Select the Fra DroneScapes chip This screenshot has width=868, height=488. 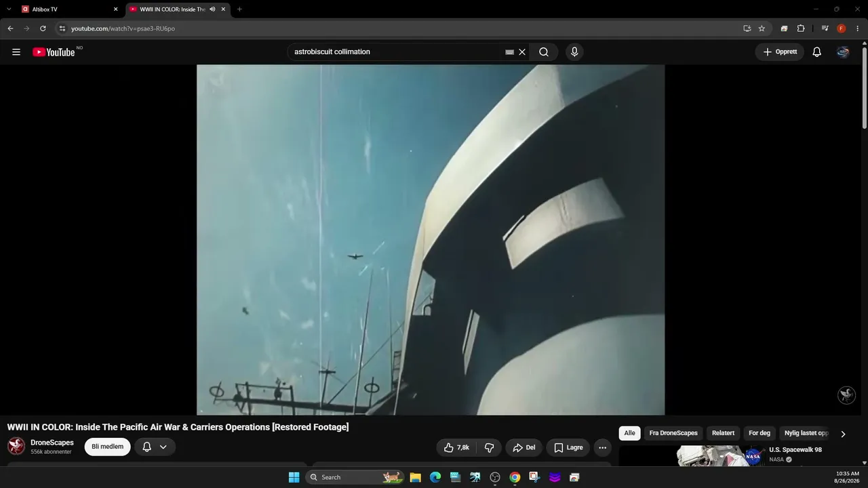(673, 433)
